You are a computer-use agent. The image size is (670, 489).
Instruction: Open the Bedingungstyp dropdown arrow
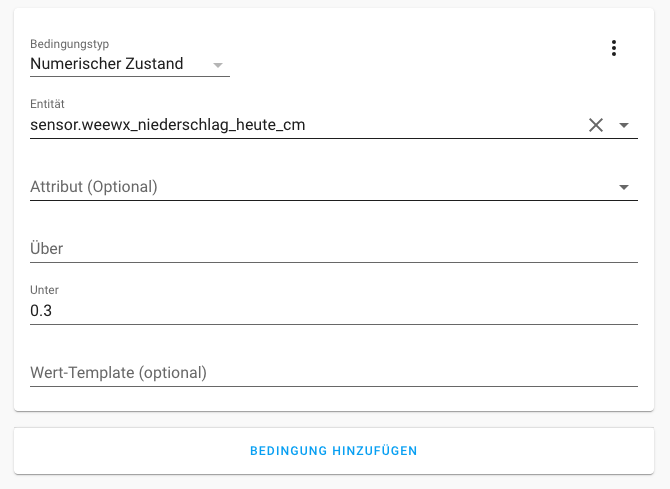pos(217,65)
